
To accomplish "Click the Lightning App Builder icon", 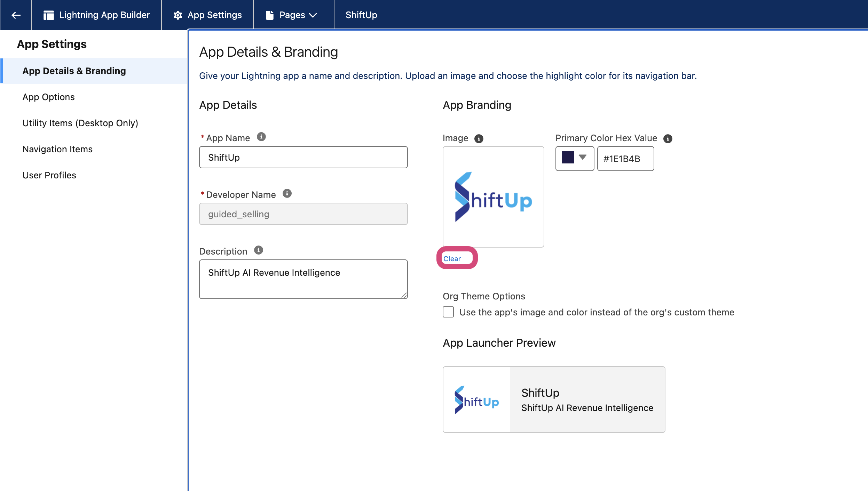I will (x=49, y=15).
